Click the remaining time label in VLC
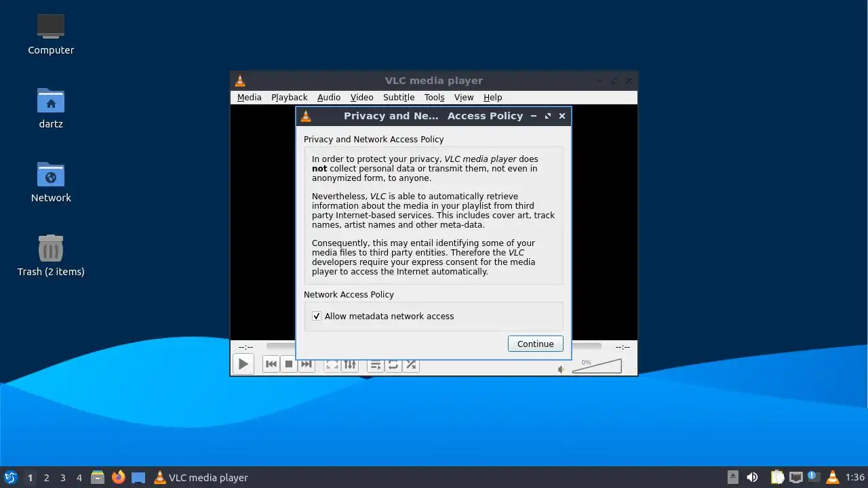Viewport: 868px width, 488px height. pyautogui.click(x=623, y=346)
